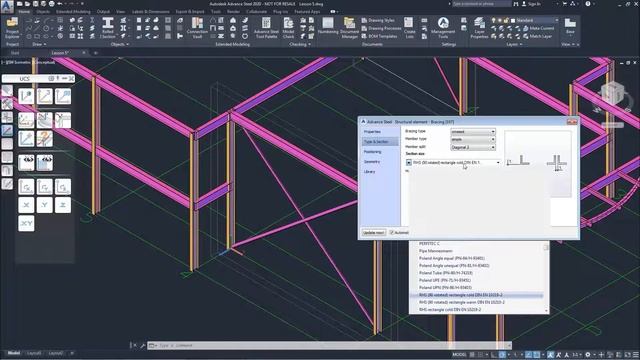This screenshot has height=360, width=640.
Task: Expand the Objects panel
Action: [x=120, y=44]
